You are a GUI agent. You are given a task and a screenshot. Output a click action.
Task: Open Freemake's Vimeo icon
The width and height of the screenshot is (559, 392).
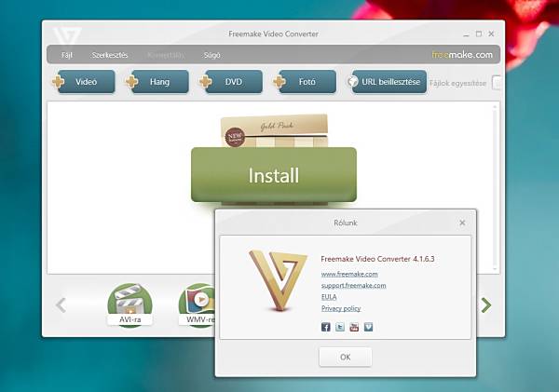(x=368, y=327)
